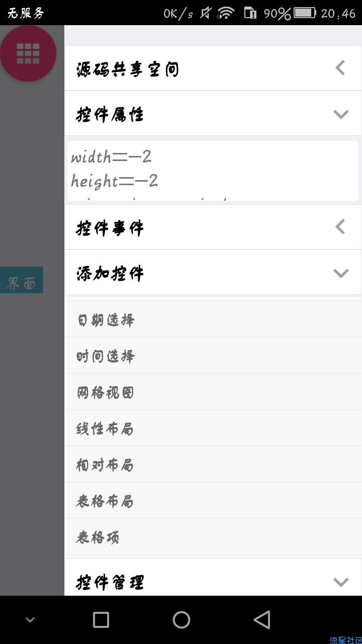Add a 日期选择 control
Viewport: 362px width, 644px height.
(x=213, y=319)
